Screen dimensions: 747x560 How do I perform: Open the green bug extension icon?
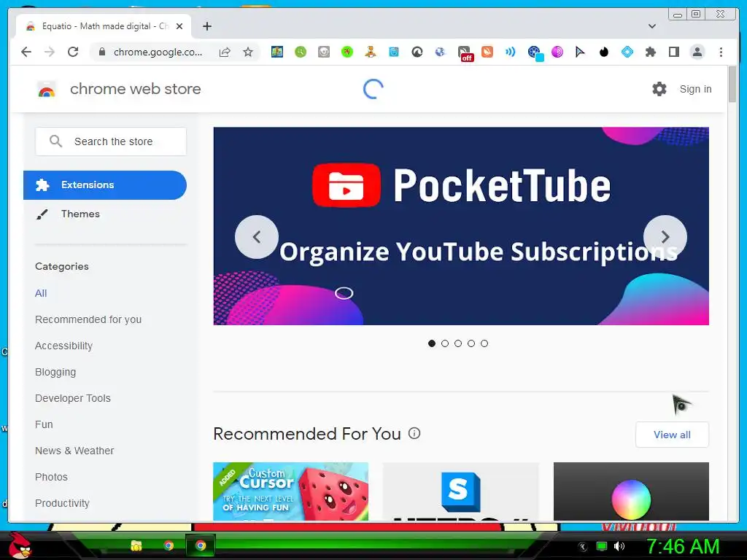coord(347,52)
